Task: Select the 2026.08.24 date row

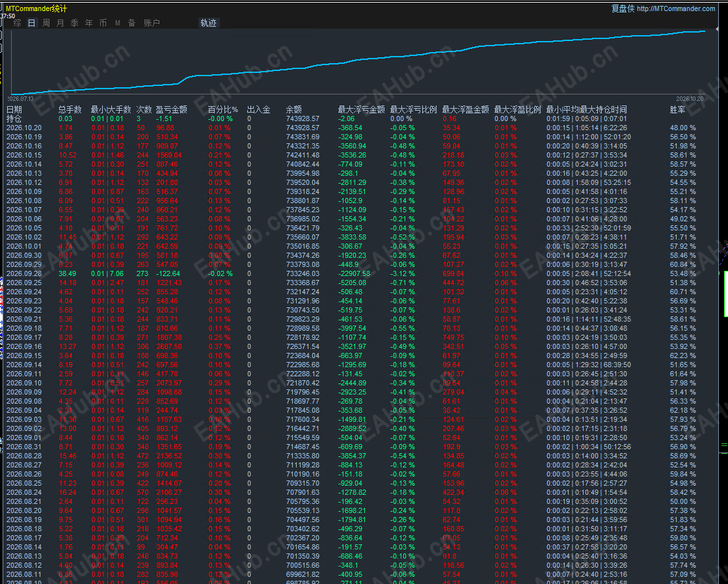Action: pyautogui.click(x=351, y=492)
